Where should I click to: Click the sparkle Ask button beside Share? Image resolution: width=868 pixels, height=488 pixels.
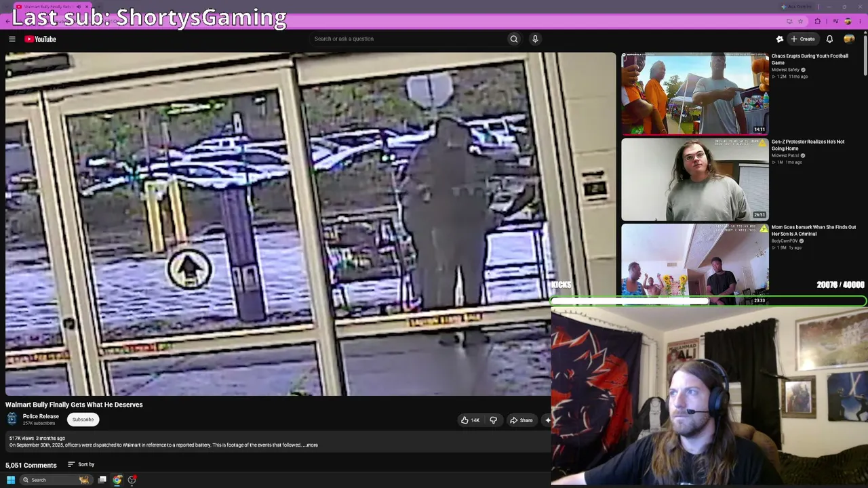pos(547,420)
